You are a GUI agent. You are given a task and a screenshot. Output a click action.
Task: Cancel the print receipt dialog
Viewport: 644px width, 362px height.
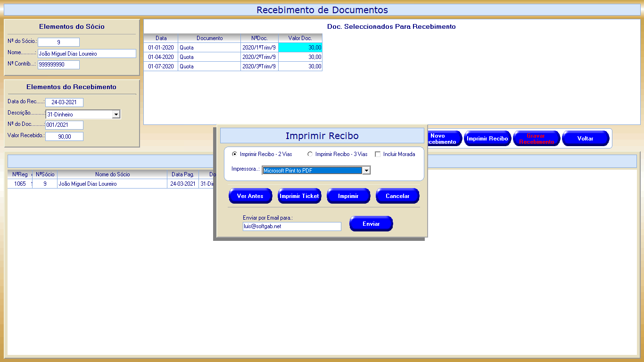point(397,196)
